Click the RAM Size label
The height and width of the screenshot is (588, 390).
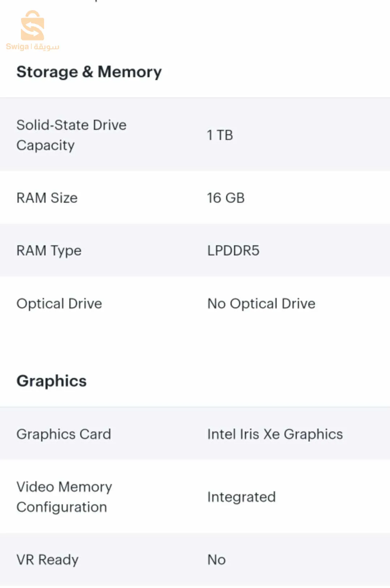tap(47, 198)
